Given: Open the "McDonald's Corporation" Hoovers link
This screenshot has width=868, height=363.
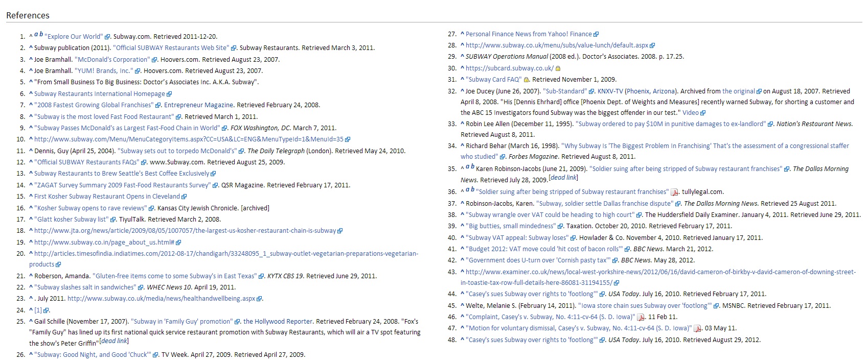Looking at the screenshot, I should 112,60.
